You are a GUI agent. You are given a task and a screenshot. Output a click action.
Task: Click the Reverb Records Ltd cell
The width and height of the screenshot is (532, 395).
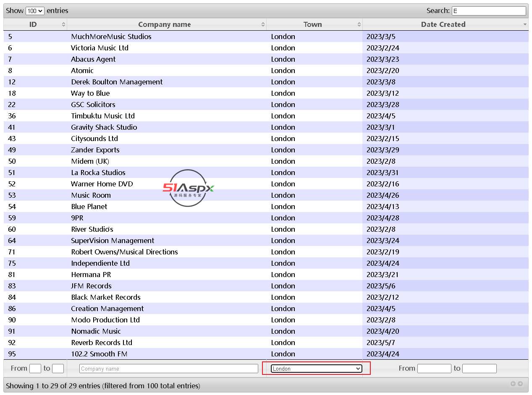click(102, 343)
